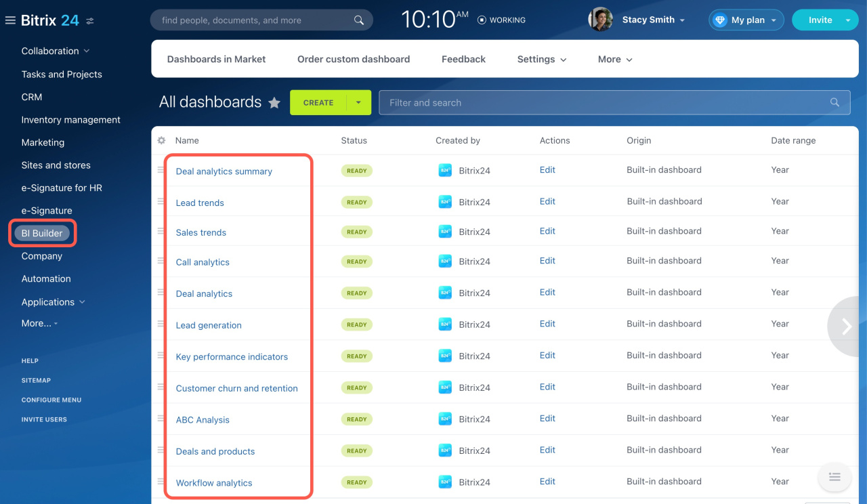Click the green CREATE button

tap(318, 102)
